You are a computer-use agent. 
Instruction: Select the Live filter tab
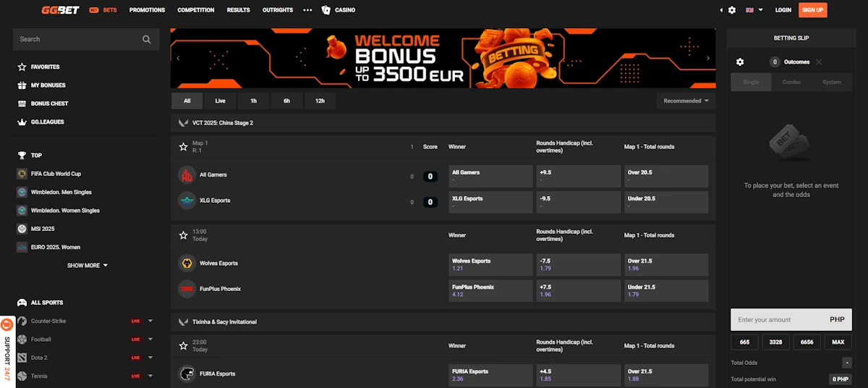pos(221,101)
